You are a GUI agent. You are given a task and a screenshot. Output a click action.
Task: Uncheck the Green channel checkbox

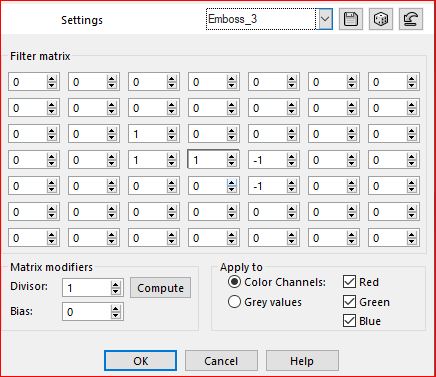point(349,302)
